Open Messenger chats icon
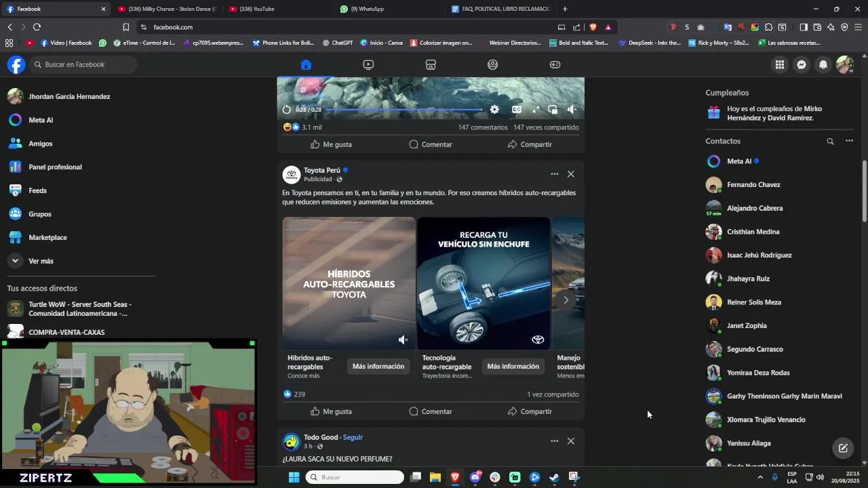This screenshot has height=488, width=868. click(802, 64)
